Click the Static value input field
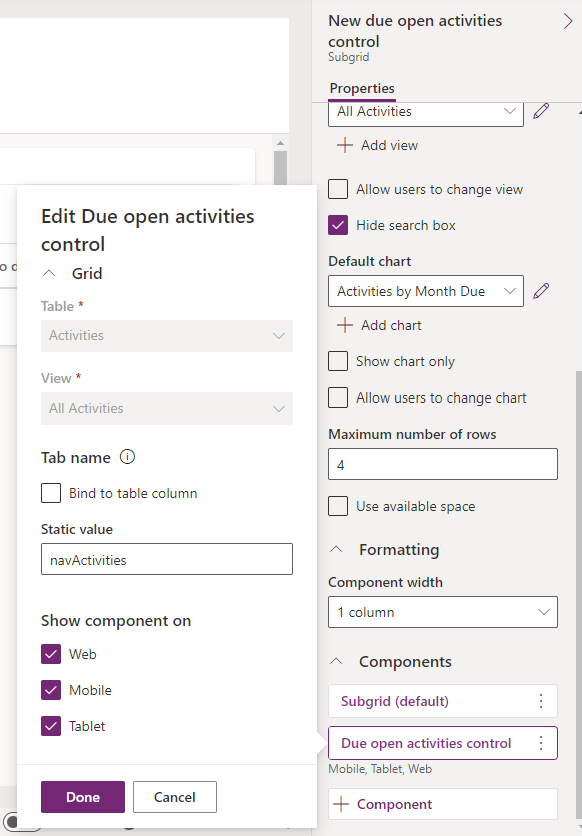The height and width of the screenshot is (836, 582). pyautogui.click(x=167, y=559)
